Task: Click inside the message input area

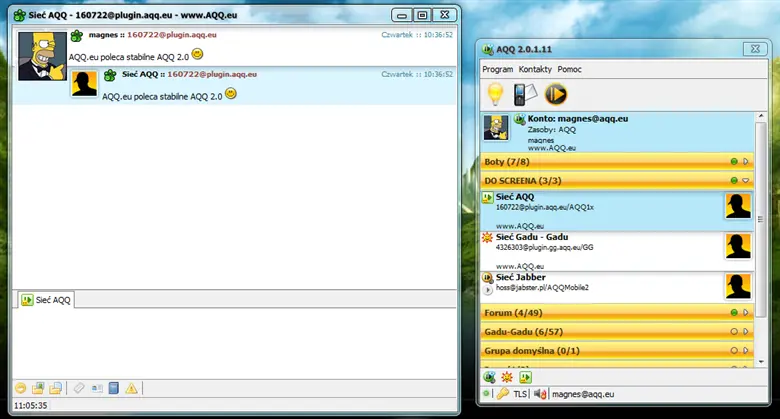Action: point(230,342)
